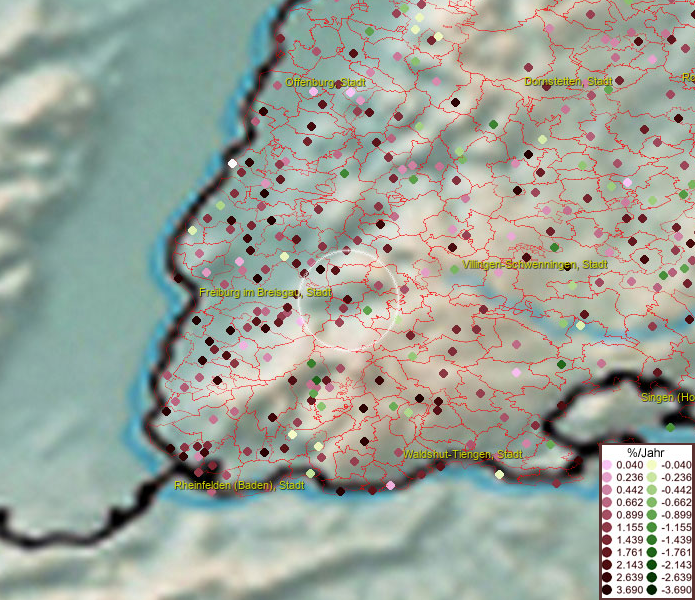The image size is (695, 600).
Task: Click the white diamond marker by the Rhine
Action: 232,163
